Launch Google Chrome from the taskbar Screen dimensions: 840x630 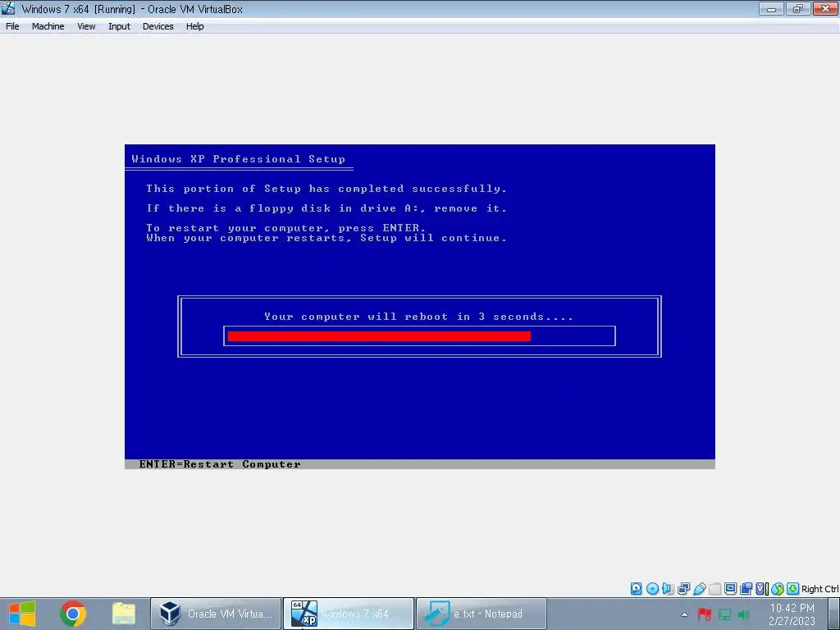(73, 614)
